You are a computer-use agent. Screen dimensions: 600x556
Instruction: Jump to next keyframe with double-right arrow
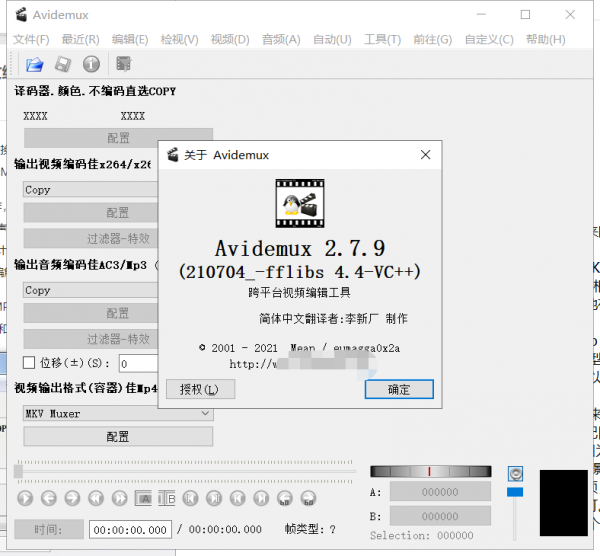(x=120, y=498)
